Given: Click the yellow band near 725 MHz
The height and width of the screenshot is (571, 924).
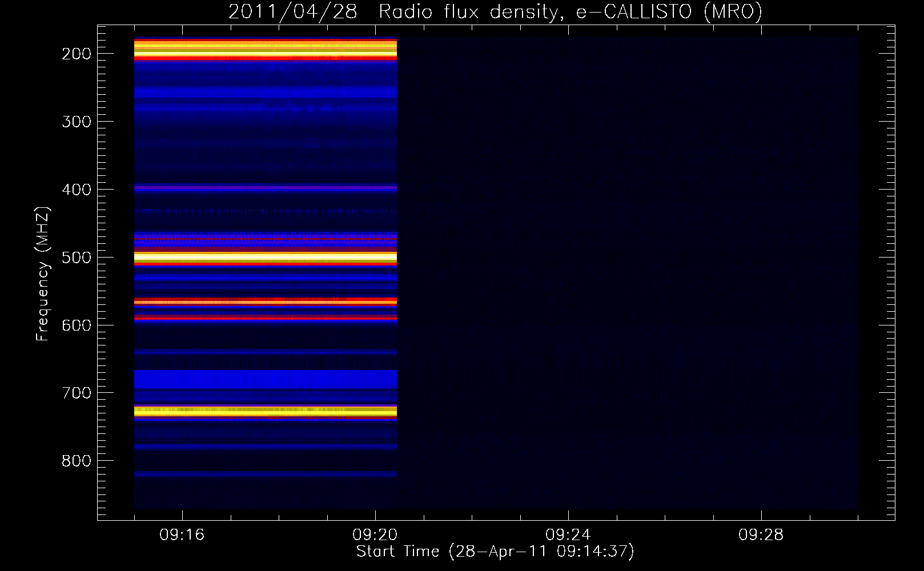Looking at the screenshot, I should click(266, 411).
